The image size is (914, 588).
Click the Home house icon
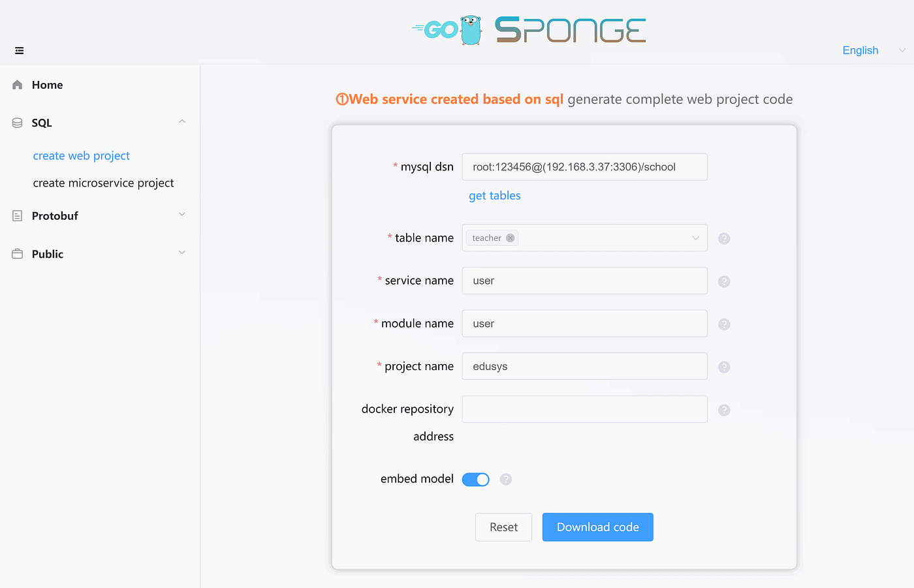point(18,85)
